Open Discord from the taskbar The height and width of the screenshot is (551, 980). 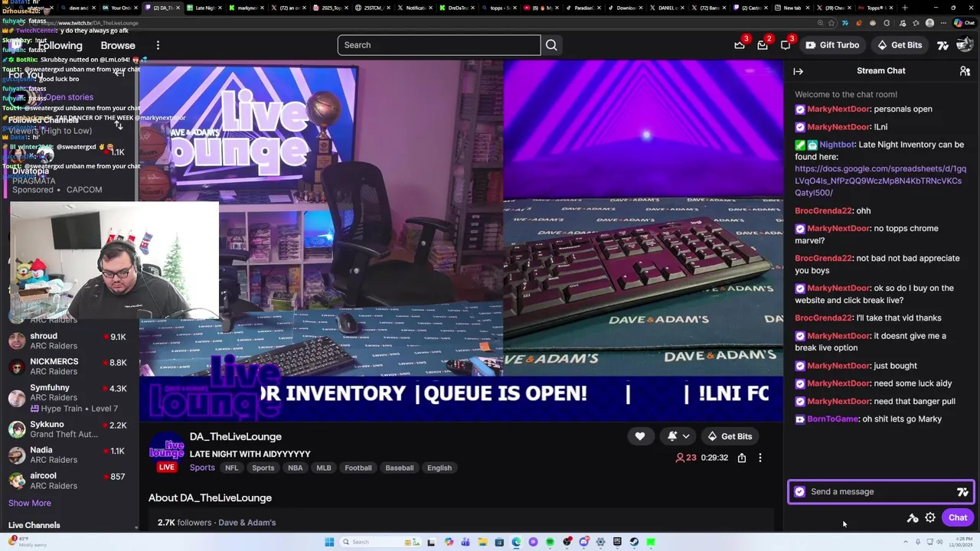[x=584, y=542]
